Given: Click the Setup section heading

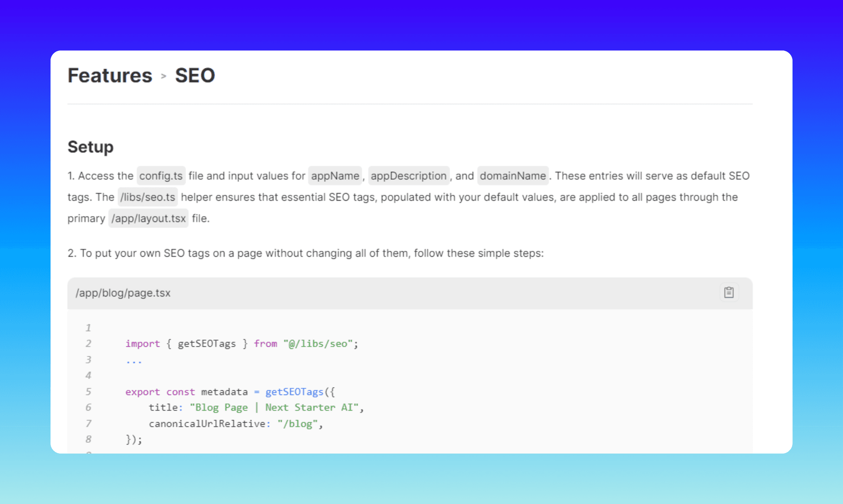Looking at the screenshot, I should (x=90, y=147).
